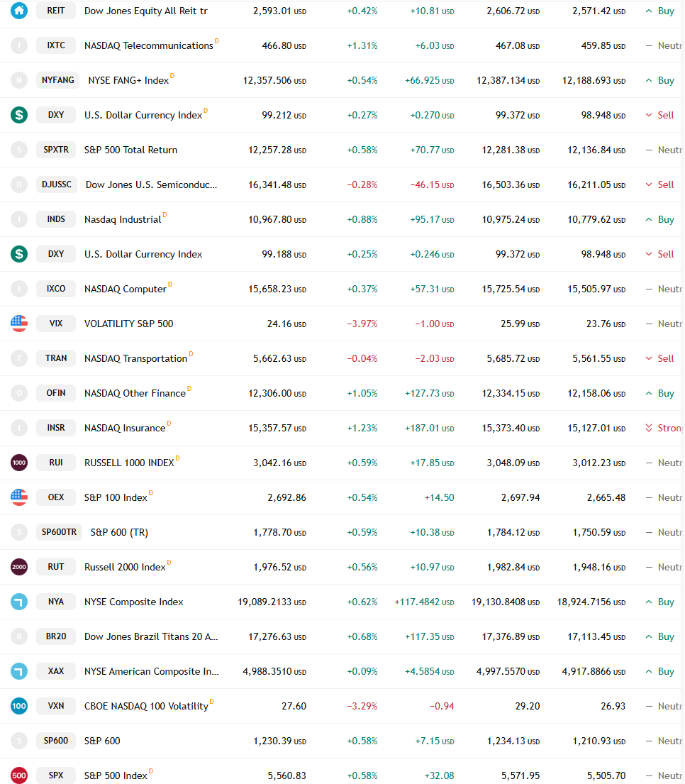Click the OEX US flag icon
Image resolution: width=685 pixels, height=784 pixels.
coord(19,497)
